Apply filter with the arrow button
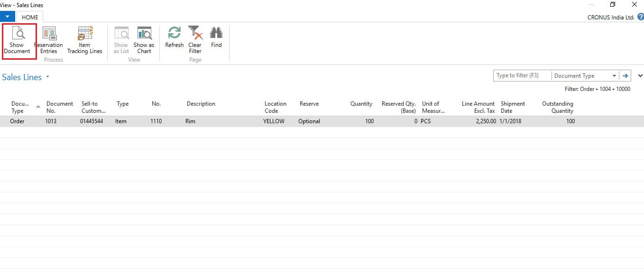Screen dimensions: 644x272 pos(626,76)
